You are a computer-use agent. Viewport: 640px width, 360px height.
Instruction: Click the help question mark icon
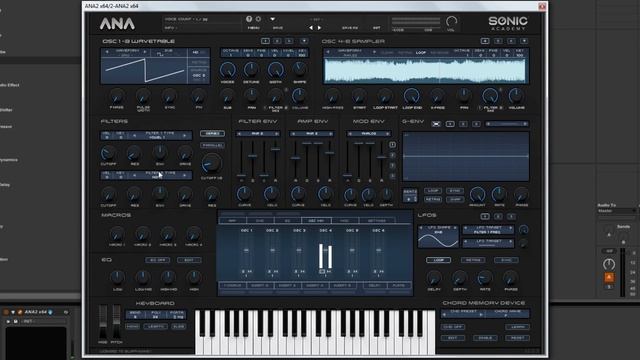point(249,19)
